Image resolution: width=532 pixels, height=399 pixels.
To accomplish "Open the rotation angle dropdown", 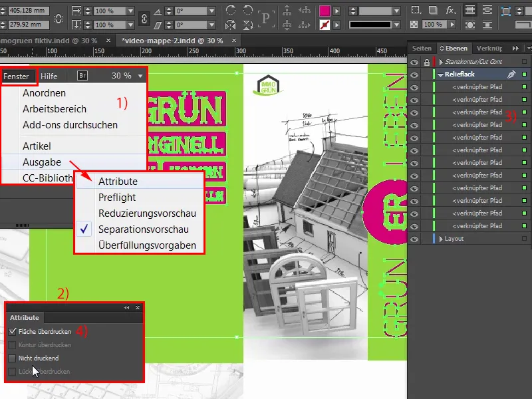I will 211,11.
